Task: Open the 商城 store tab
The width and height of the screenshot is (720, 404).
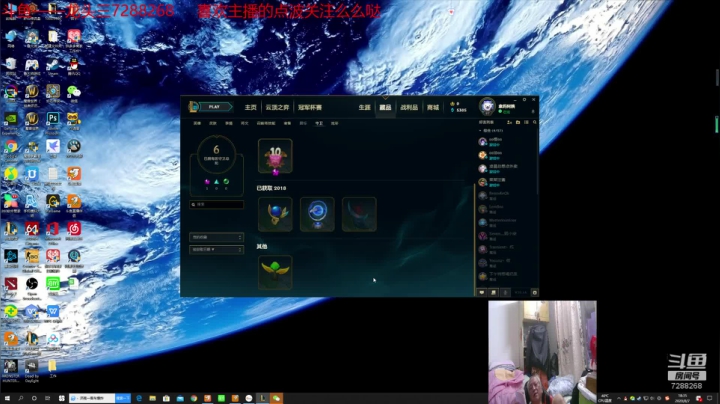Action: click(x=433, y=107)
